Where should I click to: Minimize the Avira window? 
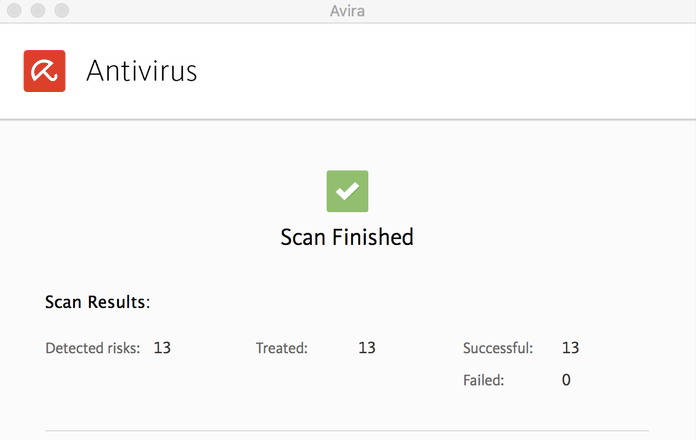point(38,10)
